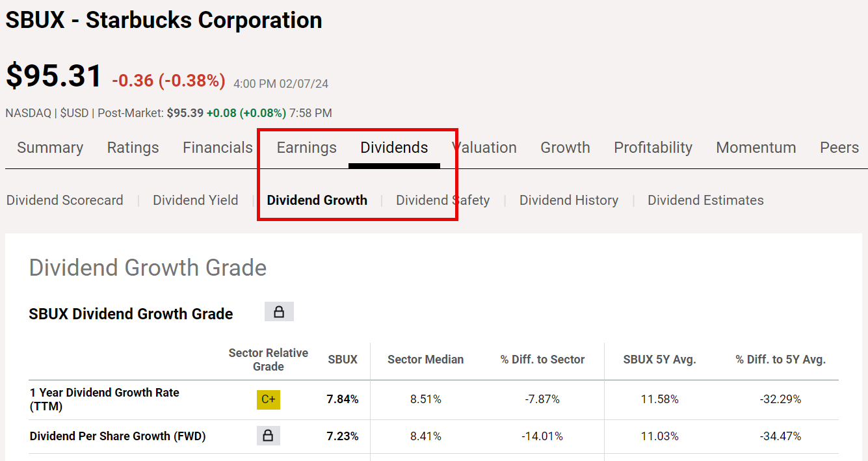Open the Summary tab
Image resolution: width=868 pixels, height=461 pixels.
click(x=50, y=148)
